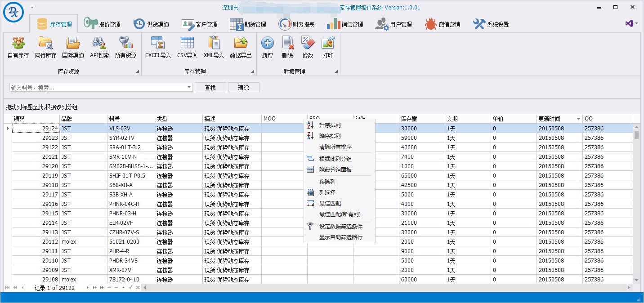
Task: Expand the search box dropdown arrow
Action: [189, 88]
